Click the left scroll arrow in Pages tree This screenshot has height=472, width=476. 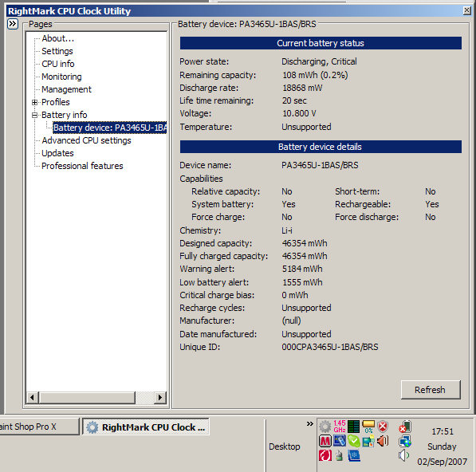coord(33,397)
